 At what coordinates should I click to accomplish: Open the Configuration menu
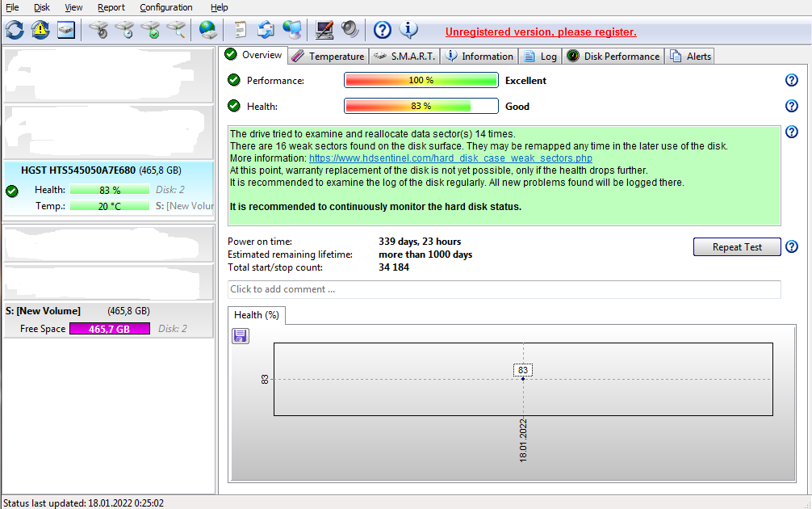[165, 7]
